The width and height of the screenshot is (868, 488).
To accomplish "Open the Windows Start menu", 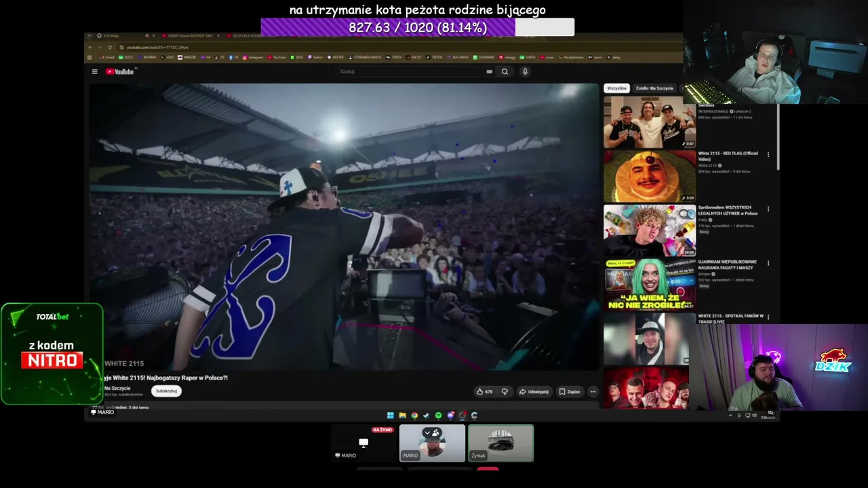I will (x=391, y=415).
